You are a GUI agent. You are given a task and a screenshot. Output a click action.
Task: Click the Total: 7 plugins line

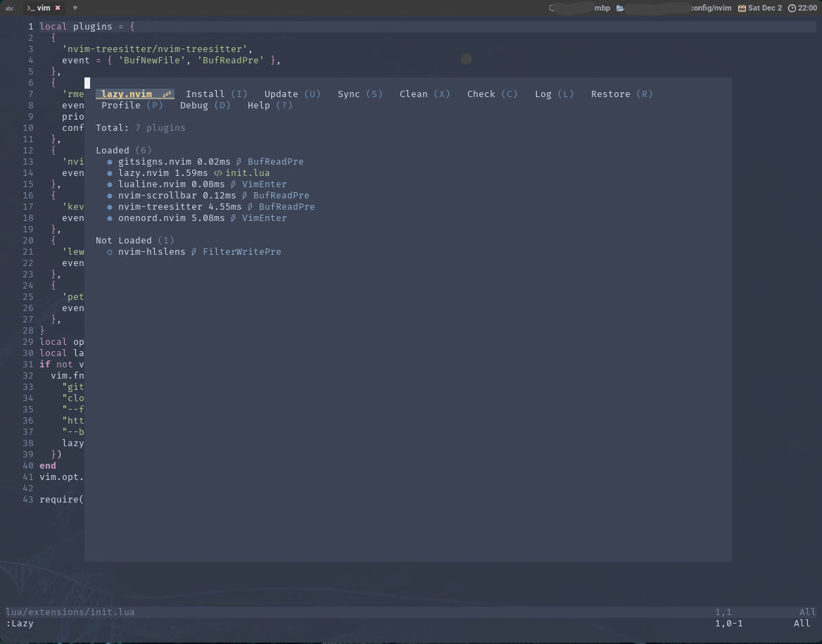141,128
